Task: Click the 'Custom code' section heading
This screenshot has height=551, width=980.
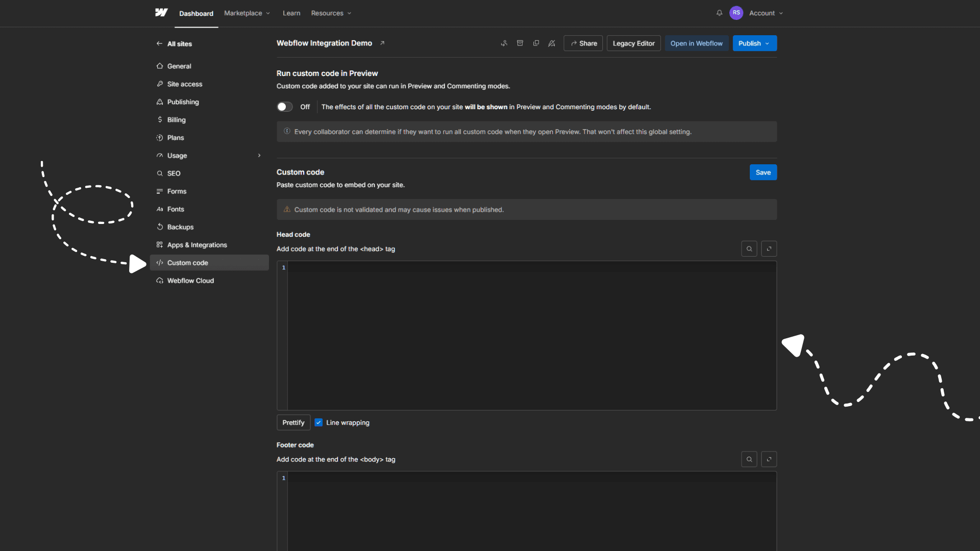Action: (x=300, y=172)
